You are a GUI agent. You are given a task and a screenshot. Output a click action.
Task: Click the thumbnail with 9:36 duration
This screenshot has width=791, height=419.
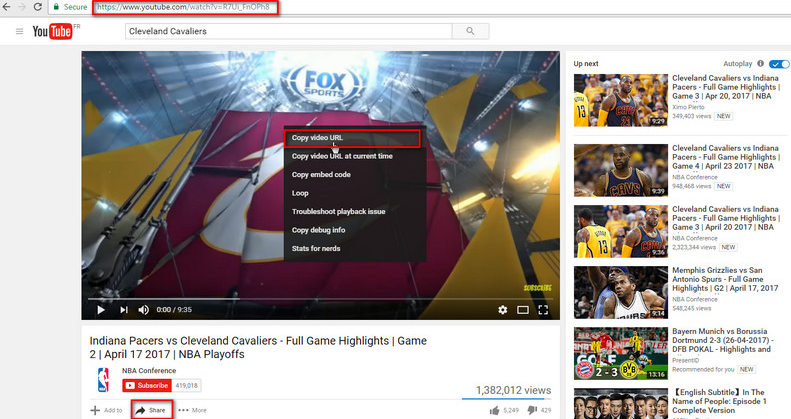pyautogui.click(x=620, y=231)
